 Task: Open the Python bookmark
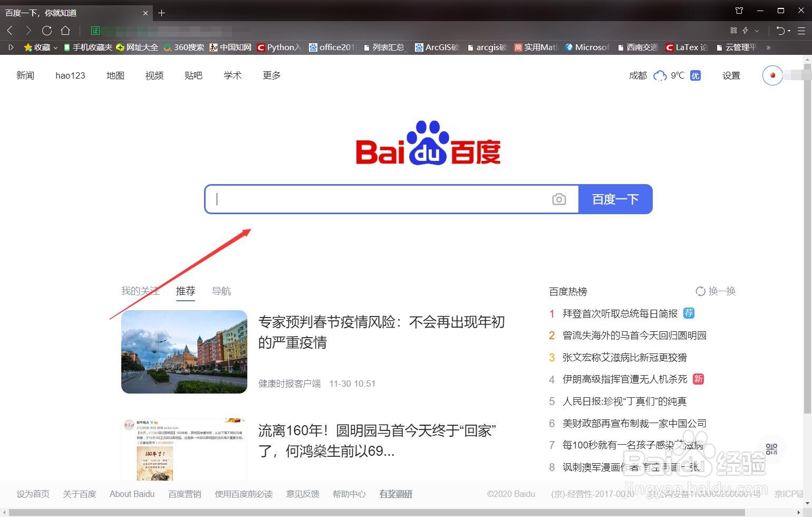[279, 47]
